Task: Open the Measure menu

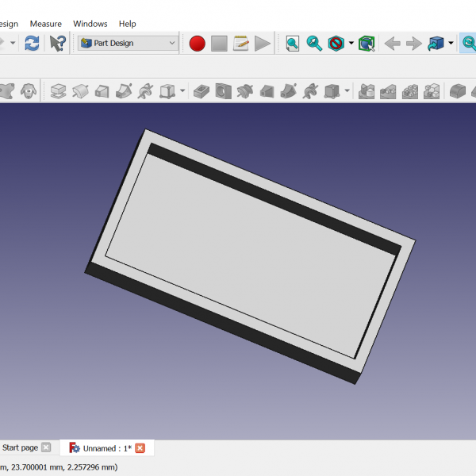Action: pyautogui.click(x=46, y=24)
